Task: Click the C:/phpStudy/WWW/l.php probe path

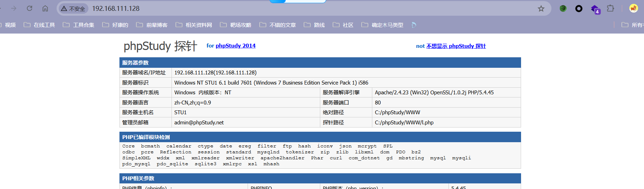Action: coord(404,123)
